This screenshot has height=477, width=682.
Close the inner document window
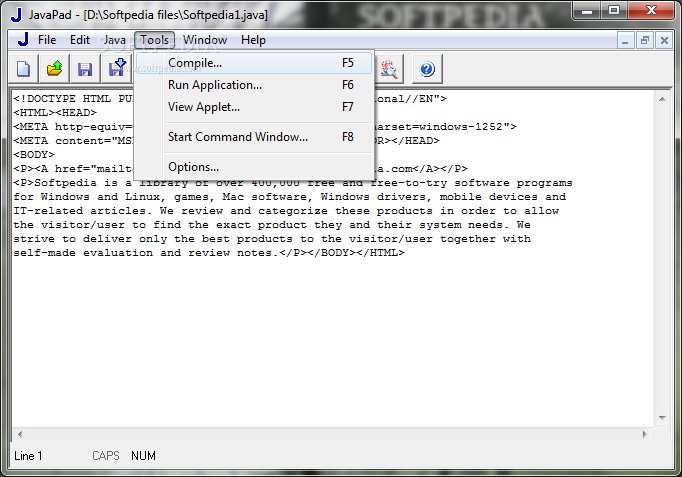pyautogui.click(x=664, y=41)
